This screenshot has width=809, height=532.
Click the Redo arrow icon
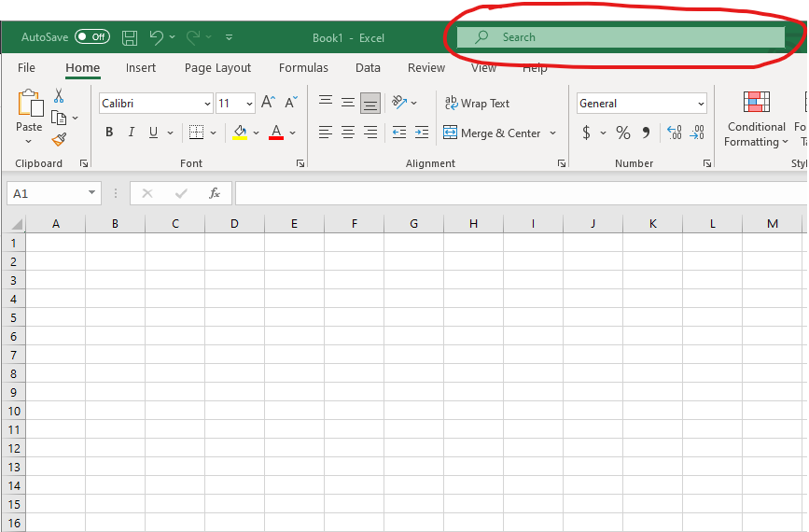193,37
